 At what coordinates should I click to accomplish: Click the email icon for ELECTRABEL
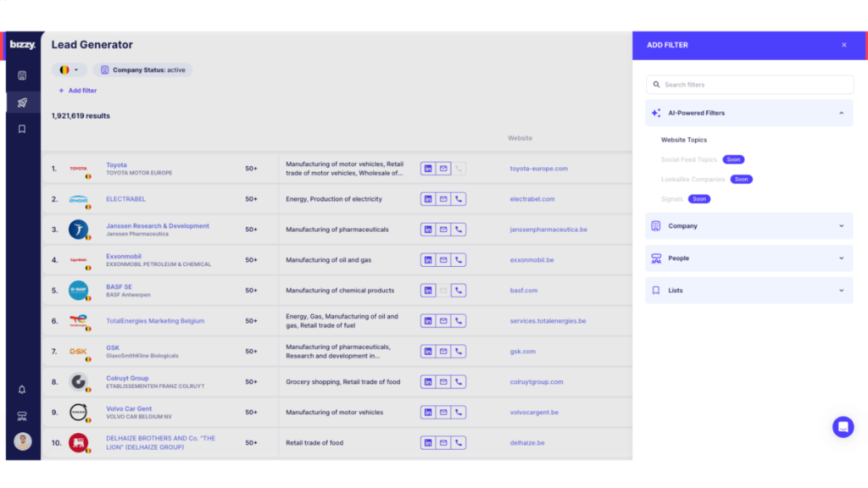pos(443,199)
